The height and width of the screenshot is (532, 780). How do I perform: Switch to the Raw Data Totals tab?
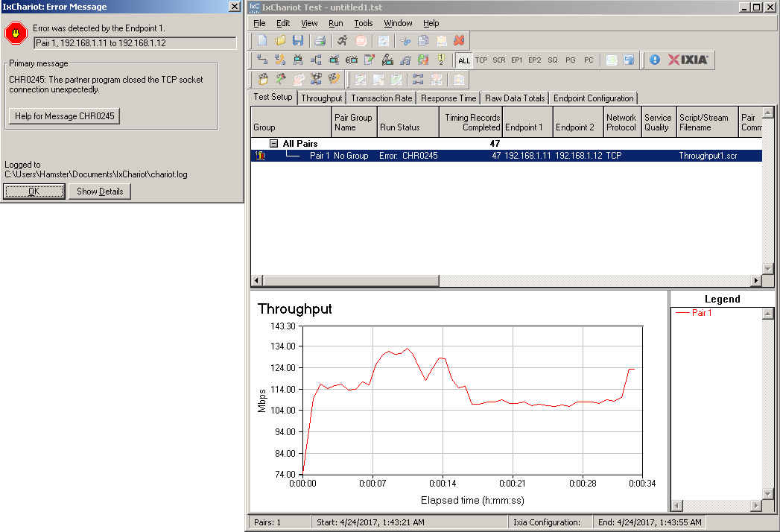[515, 98]
